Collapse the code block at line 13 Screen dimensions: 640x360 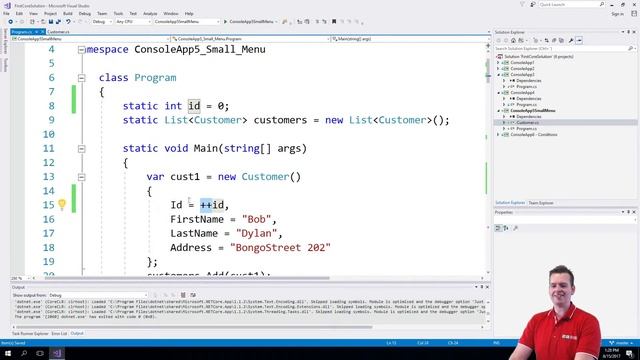pos(82,177)
